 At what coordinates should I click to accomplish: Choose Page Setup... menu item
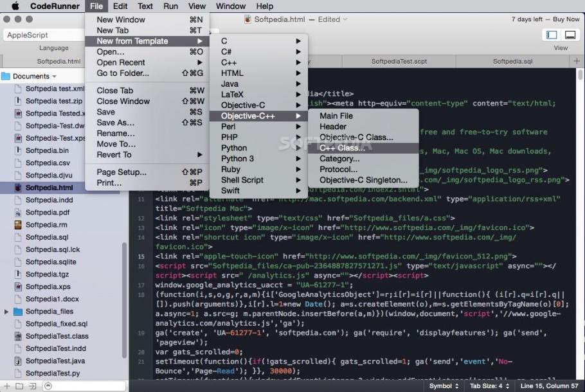(147, 172)
